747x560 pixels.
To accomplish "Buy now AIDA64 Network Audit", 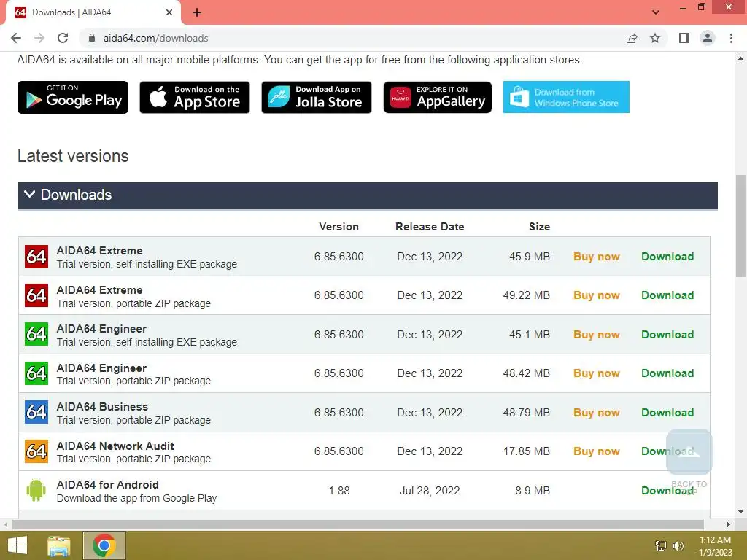I will pyautogui.click(x=597, y=451).
